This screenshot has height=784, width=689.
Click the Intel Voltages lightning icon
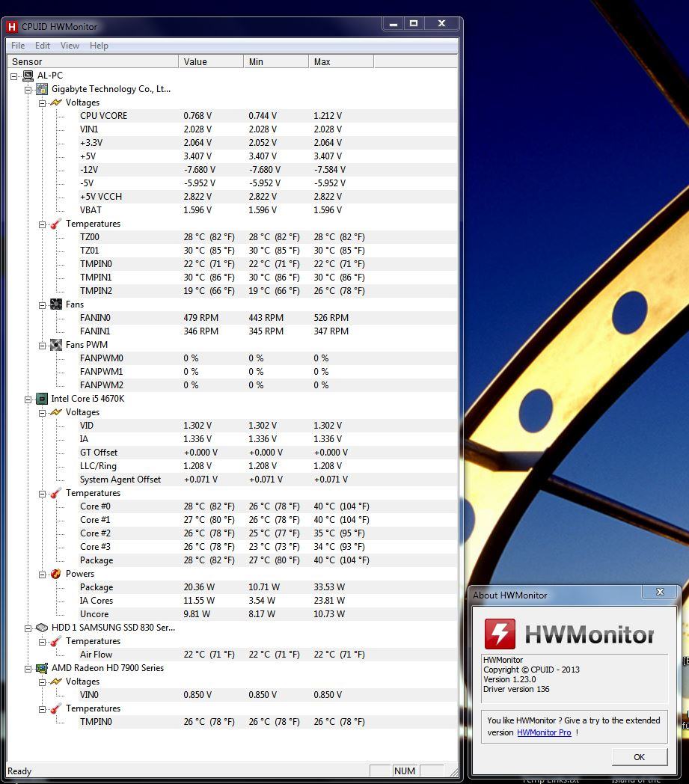56,412
